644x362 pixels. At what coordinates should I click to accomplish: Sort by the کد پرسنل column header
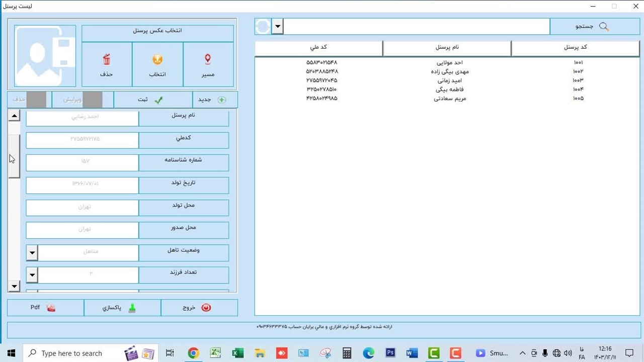point(575,48)
